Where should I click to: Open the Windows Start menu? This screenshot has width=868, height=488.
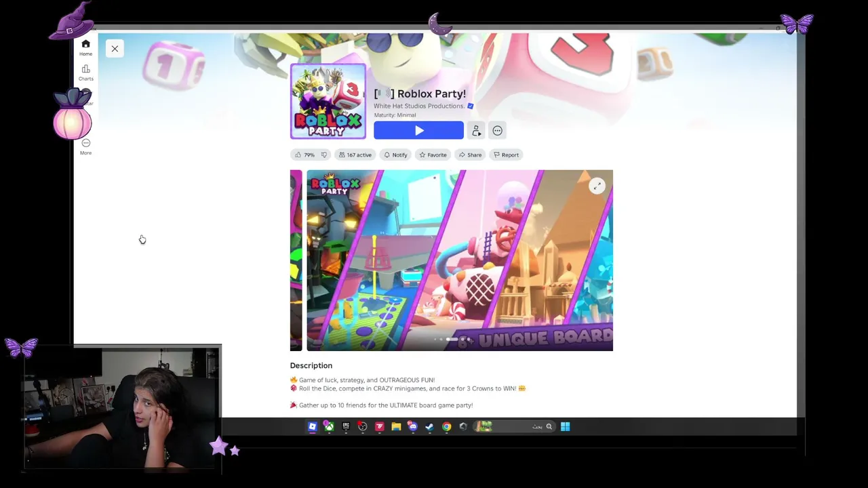pyautogui.click(x=565, y=426)
